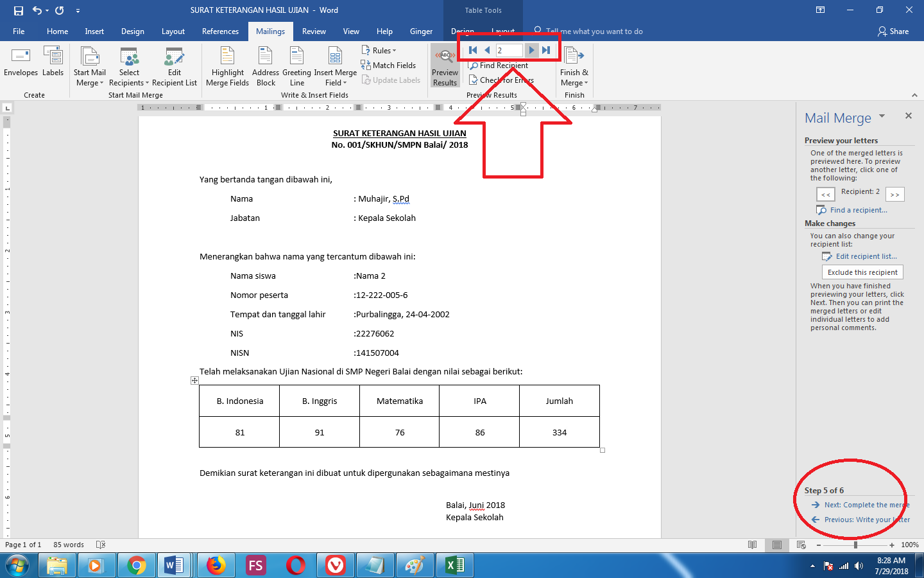Viewport: 924px width, 578px height.
Task: Close the Mail Merge pane
Action: point(908,116)
